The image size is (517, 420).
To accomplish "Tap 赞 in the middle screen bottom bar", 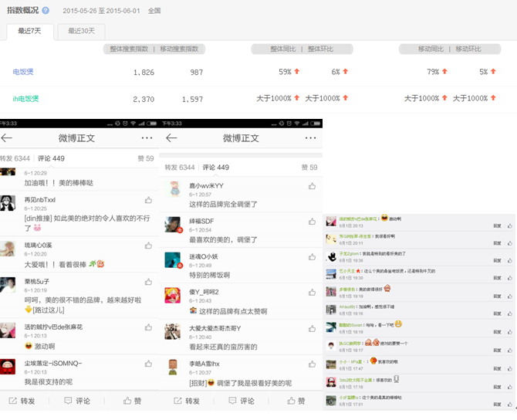I will (296, 401).
